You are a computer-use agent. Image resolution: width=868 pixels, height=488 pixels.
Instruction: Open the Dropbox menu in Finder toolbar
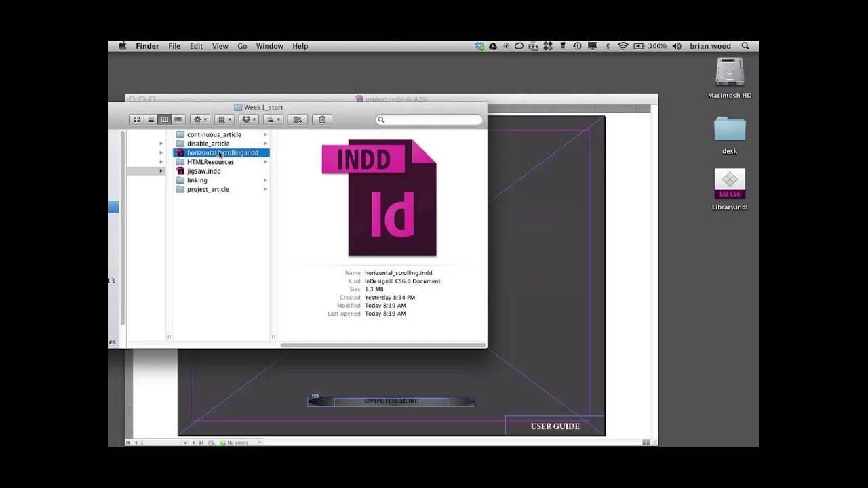(x=248, y=119)
